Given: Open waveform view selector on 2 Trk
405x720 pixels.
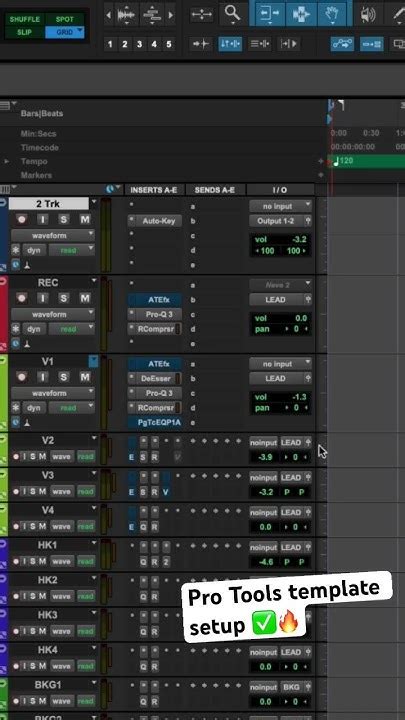Looking at the screenshot, I should click(53, 235).
